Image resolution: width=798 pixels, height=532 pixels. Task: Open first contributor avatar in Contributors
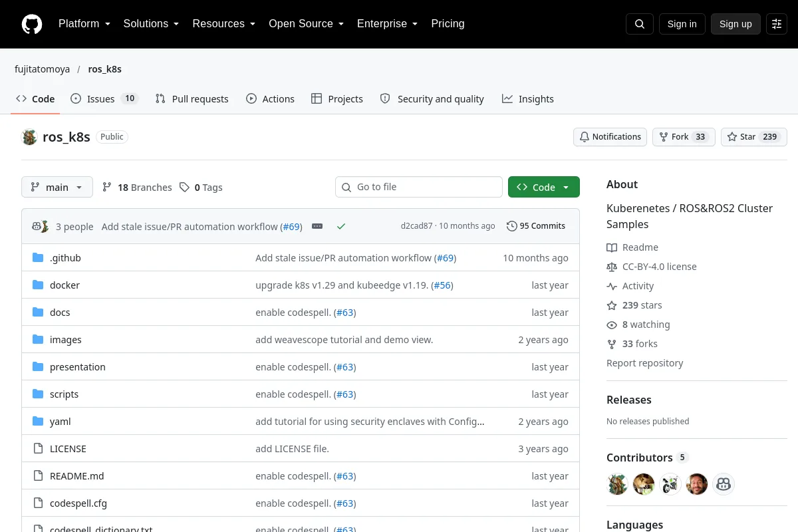(x=618, y=484)
